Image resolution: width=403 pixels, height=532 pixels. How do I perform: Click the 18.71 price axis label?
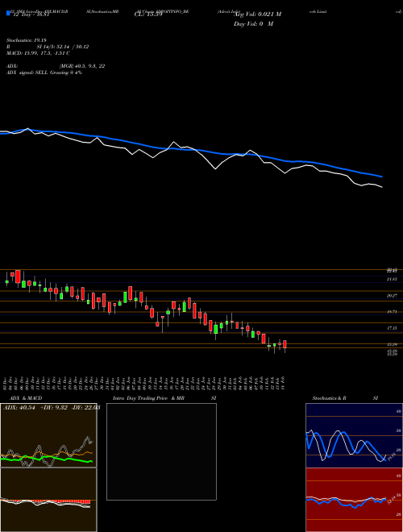(392, 312)
